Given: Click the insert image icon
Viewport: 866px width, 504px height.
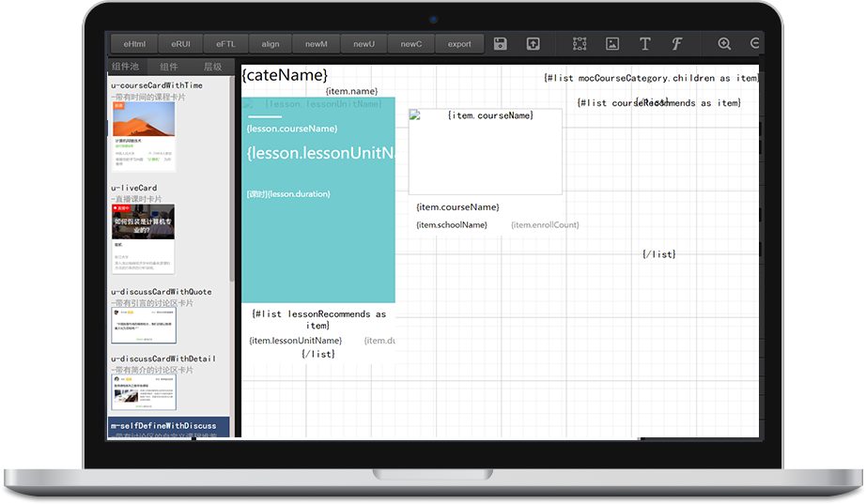Looking at the screenshot, I should [x=612, y=44].
